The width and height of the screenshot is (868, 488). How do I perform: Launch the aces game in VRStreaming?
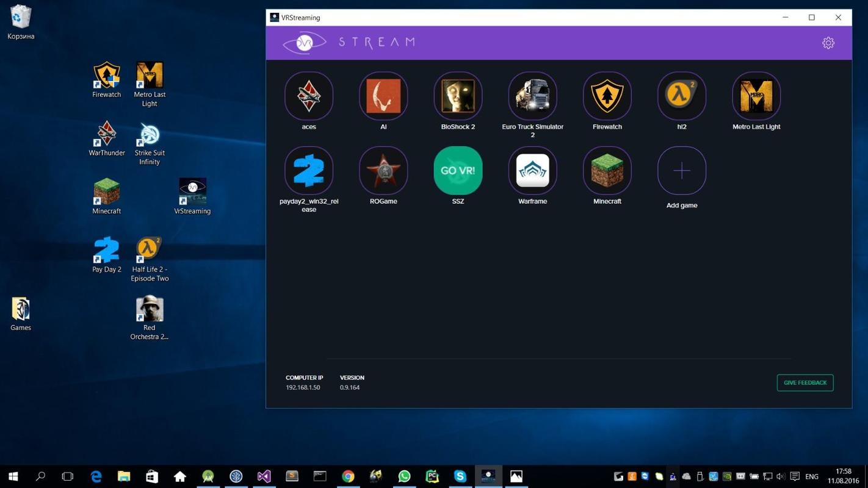[x=309, y=96]
